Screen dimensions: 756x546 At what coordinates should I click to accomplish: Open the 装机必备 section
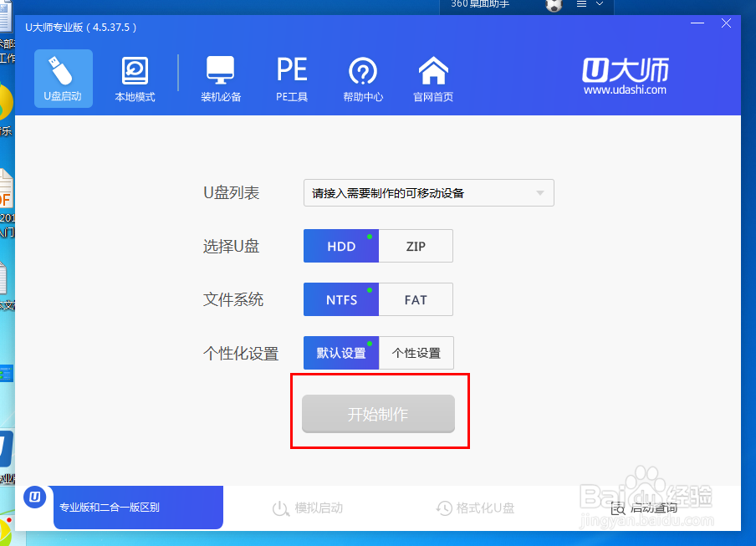coord(221,79)
